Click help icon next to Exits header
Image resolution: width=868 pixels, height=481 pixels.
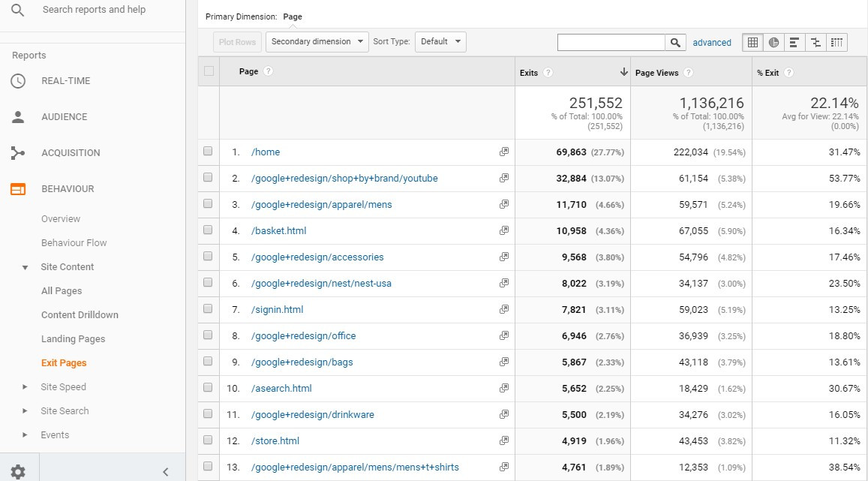point(548,73)
